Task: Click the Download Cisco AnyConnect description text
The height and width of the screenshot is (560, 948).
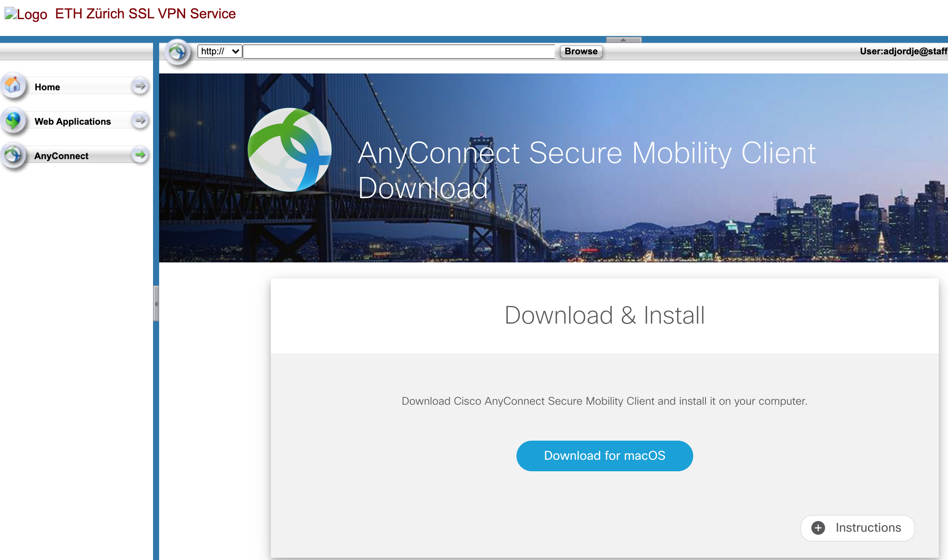Action: pyautogui.click(x=604, y=401)
